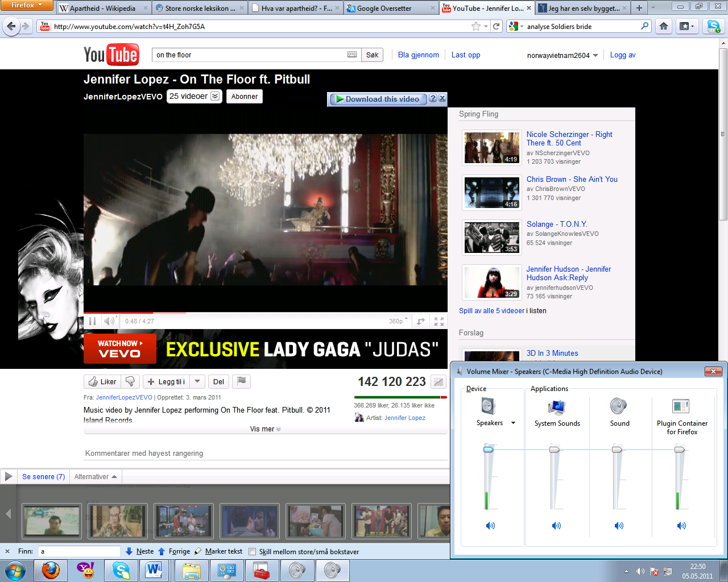Bookmark this page with the star icon
The height and width of the screenshot is (582, 728).
click(476, 26)
